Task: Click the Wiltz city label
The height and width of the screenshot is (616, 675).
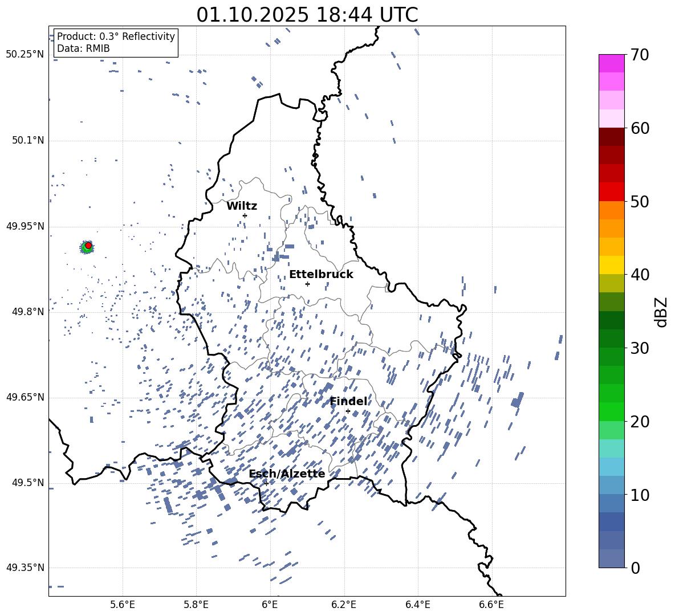Action: [242, 206]
